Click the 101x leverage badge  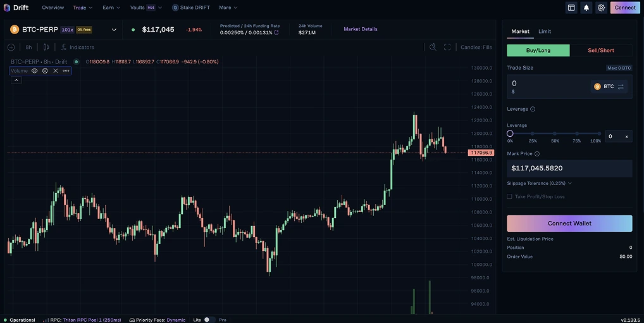click(x=67, y=30)
